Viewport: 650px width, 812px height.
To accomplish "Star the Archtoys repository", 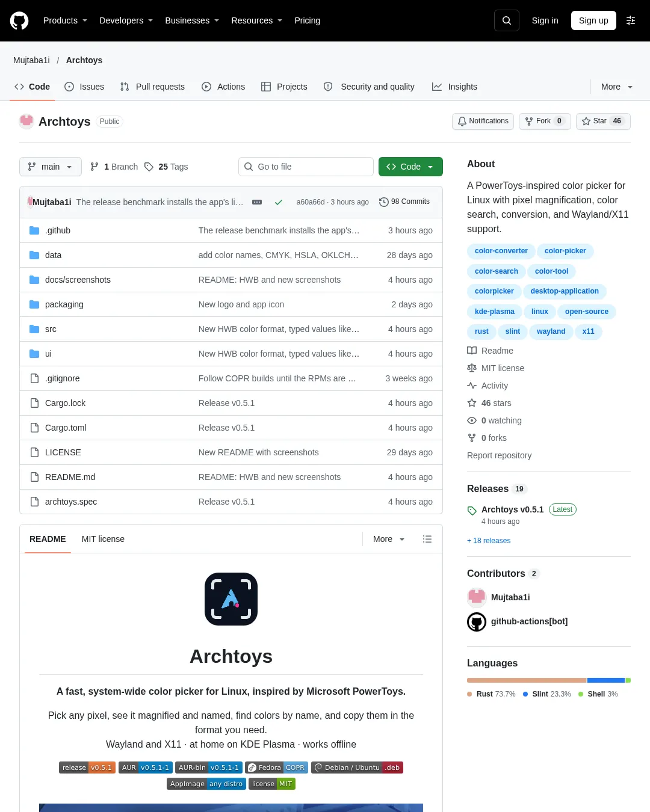I will [x=603, y=121].
